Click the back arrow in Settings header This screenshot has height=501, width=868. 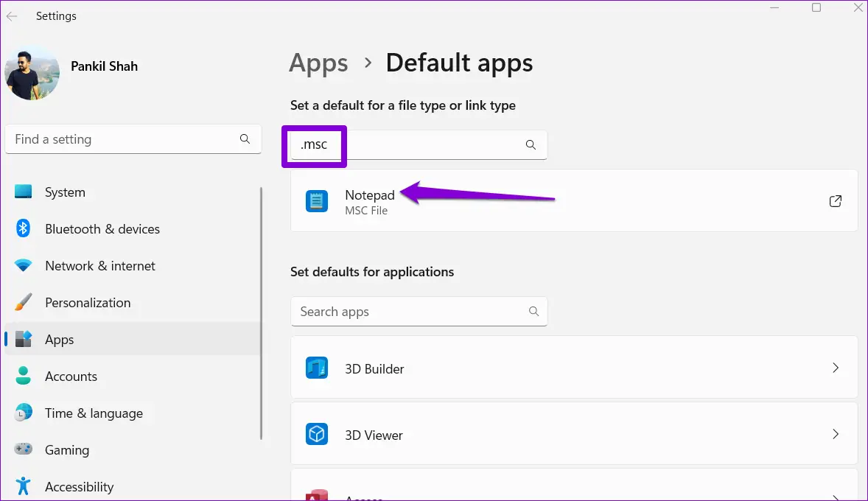click(x=13, y=16)
